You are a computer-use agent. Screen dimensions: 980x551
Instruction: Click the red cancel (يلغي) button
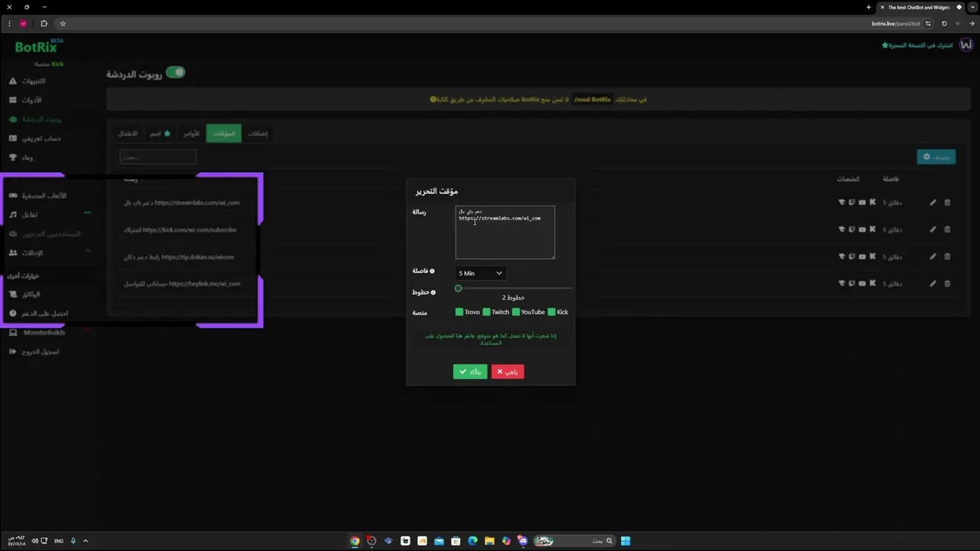point(508,372)
